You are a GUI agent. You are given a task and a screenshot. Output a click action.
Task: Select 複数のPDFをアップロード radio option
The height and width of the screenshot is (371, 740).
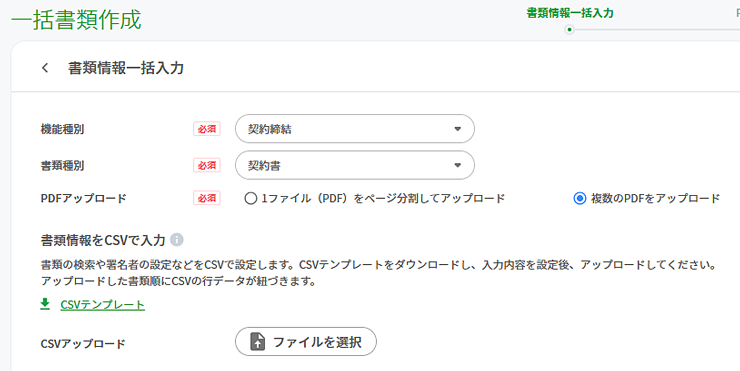580,198
